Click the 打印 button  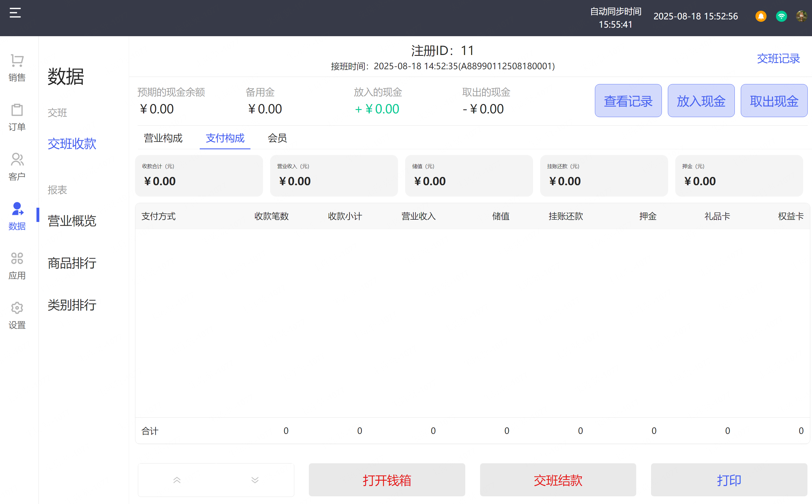coord(729,480)
